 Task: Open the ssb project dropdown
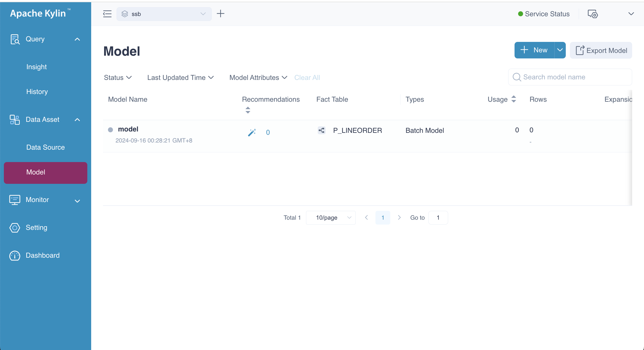[164, 14]
